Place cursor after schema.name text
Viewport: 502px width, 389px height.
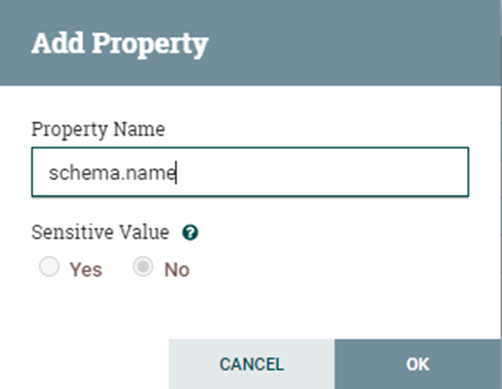[176, 173]
